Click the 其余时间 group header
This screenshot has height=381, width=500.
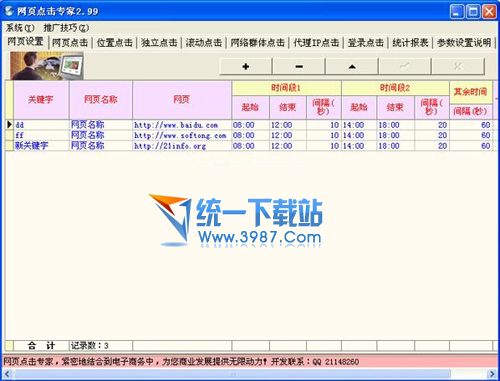[x=471, y=92]
